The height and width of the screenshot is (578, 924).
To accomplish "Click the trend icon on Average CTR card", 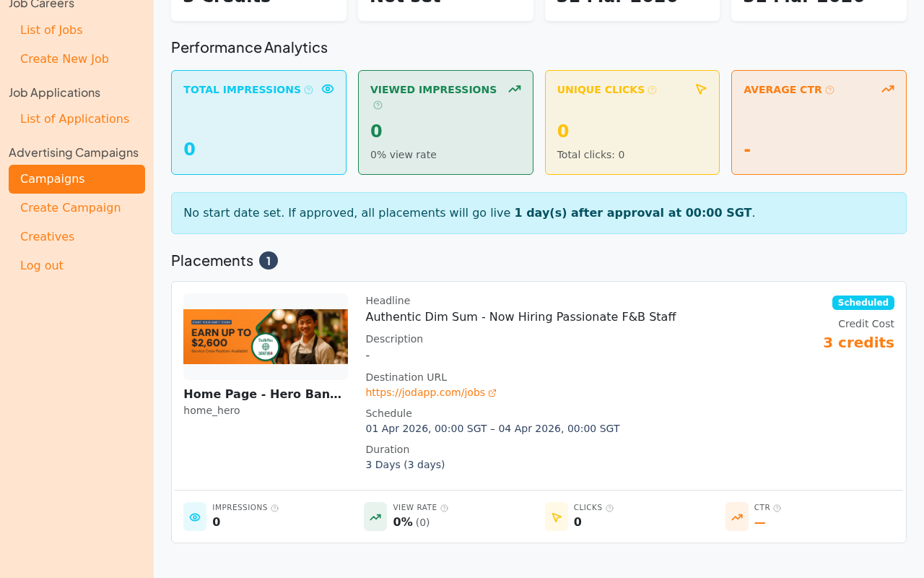I will [x=888, y=87].
